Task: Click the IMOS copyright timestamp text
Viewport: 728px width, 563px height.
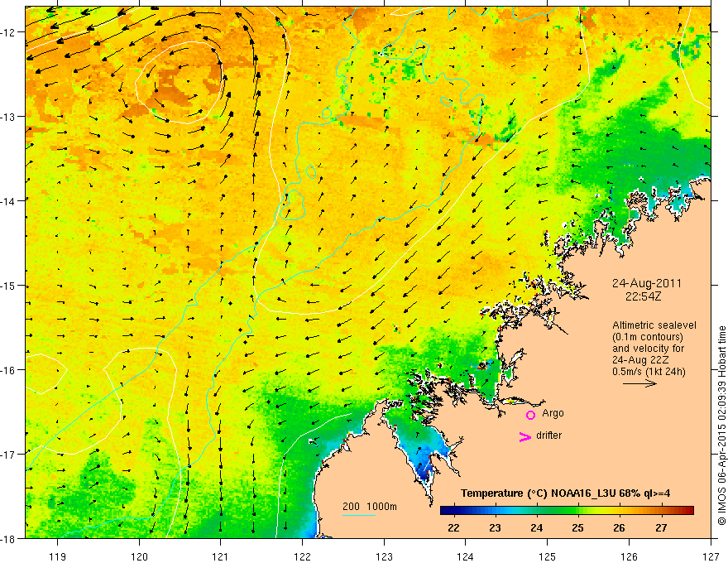Action: point(722,426)
